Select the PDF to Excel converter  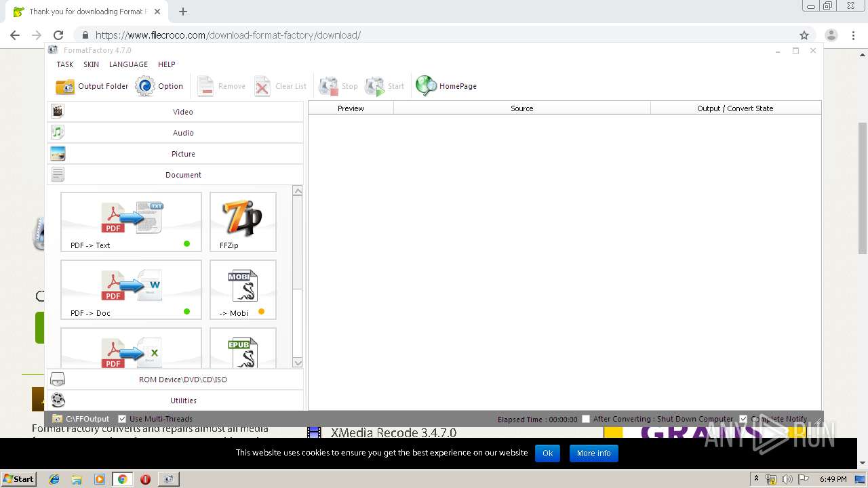[131, 348]
